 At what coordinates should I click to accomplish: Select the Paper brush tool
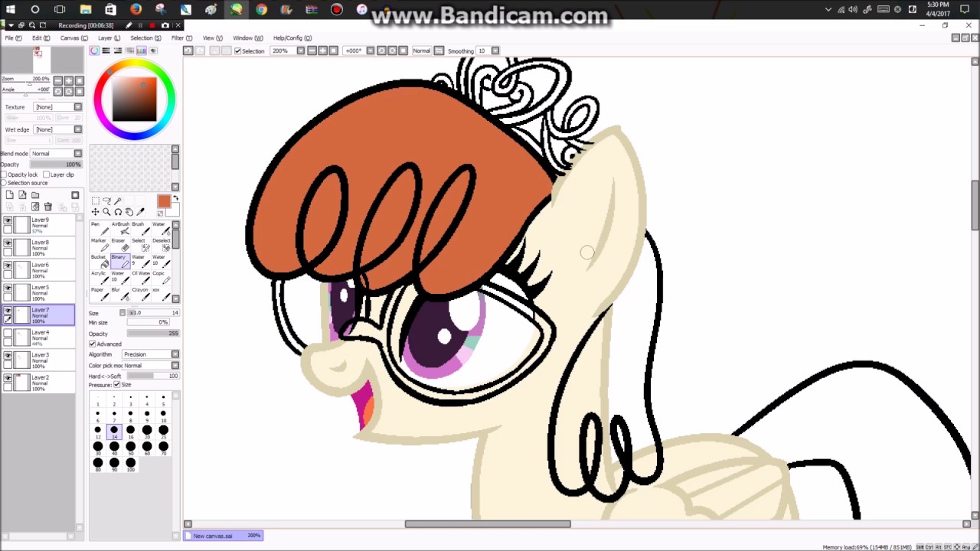[x=98, y=293]
